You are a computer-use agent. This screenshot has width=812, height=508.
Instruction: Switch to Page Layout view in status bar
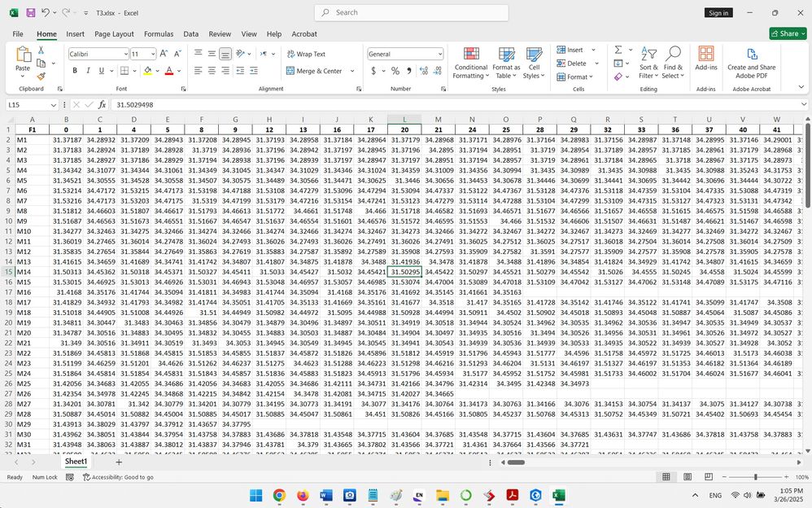click(x=688, y=477)
